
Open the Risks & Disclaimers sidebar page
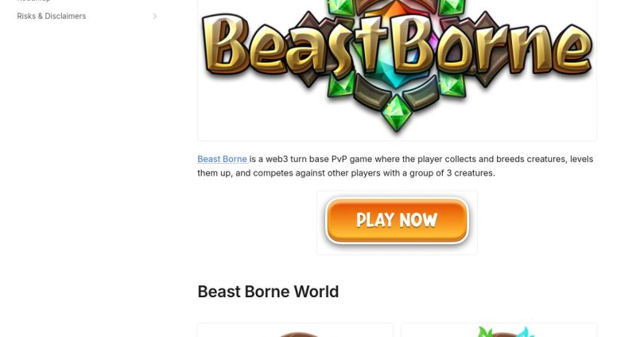point(52,16)
